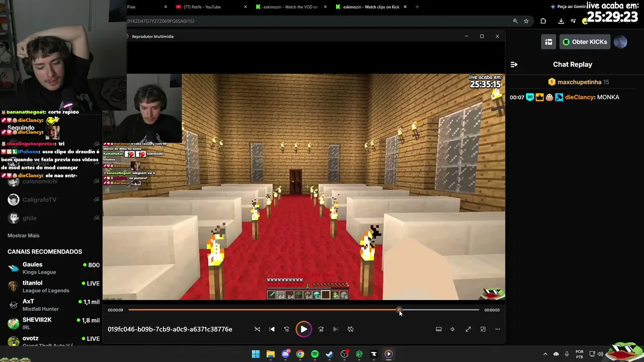The width and height of the screenshot is (644, 362).
Task: Maximize the Reprodutor Multimídia window
Action: (481, 36)
